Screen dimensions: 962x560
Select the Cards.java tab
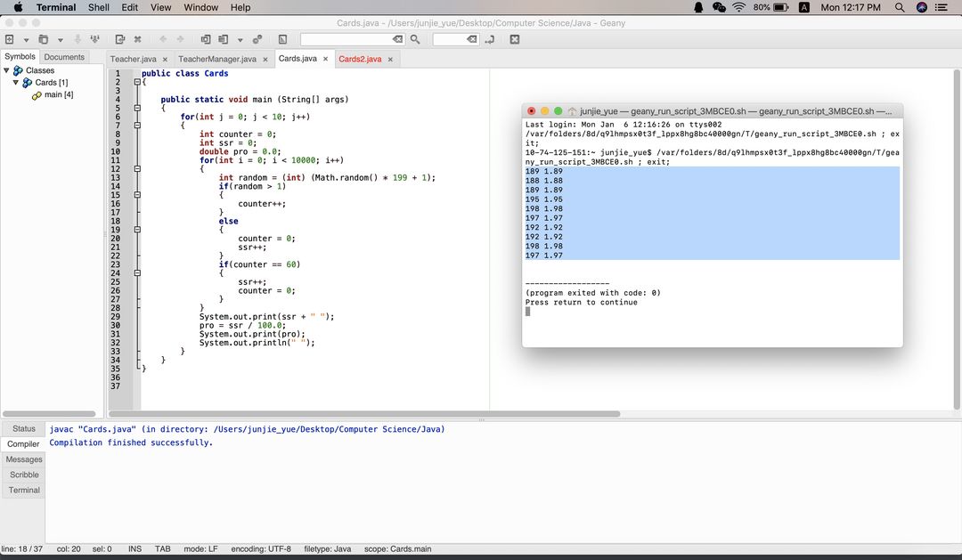coord(298,58)
